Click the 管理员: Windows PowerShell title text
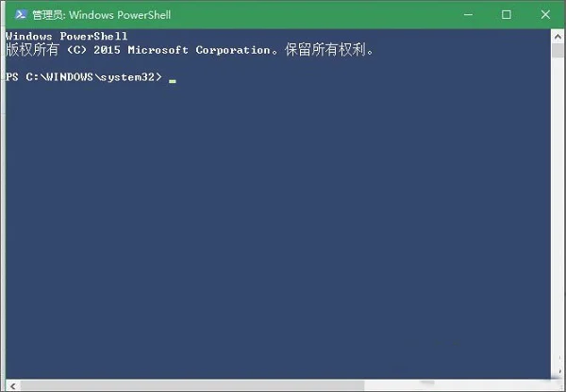Screen dimensions: 566x392 pos(102,15)
